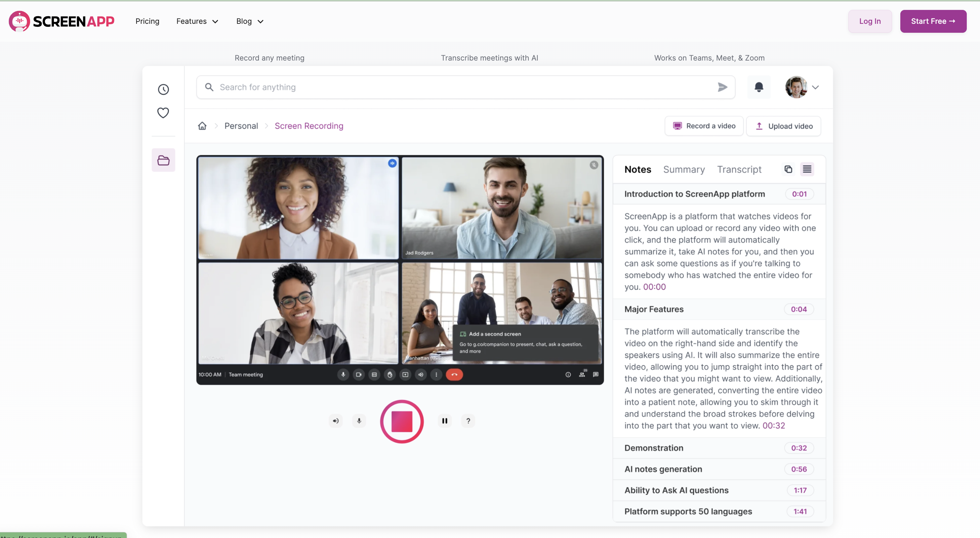Switch to the Transcript tab

[x=739, y=169]
